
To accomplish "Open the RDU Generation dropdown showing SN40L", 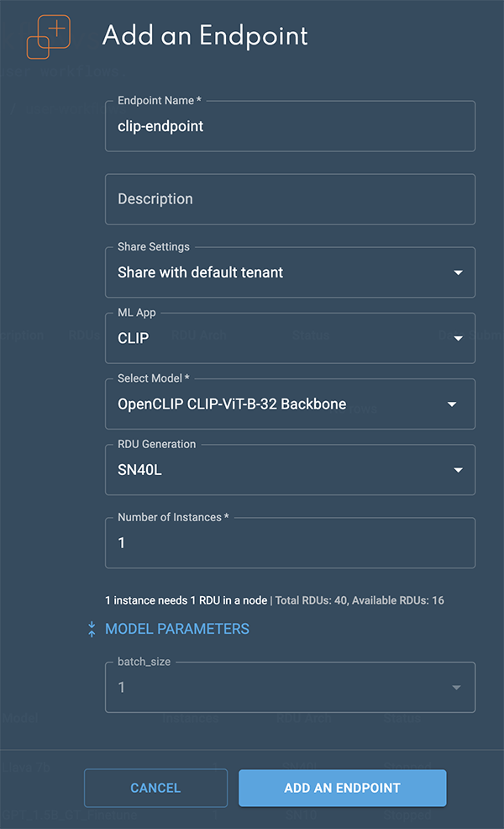I will click(290, 470).
